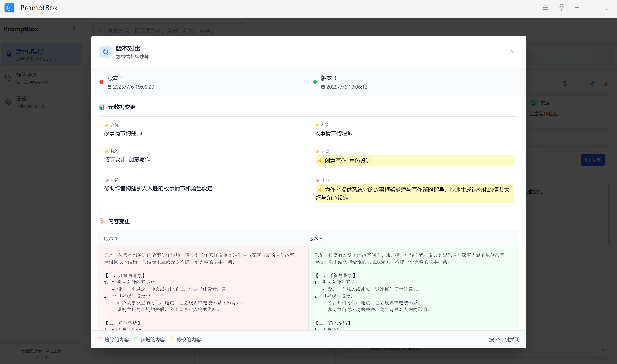The width and height of the screenshot is (617, 364).
Task: Click the 用途 memo icon in version 3
Action: 317,180
